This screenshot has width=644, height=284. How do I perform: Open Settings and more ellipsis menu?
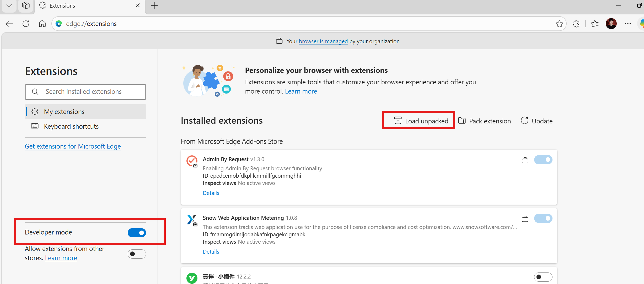click(x=628, y=24)
